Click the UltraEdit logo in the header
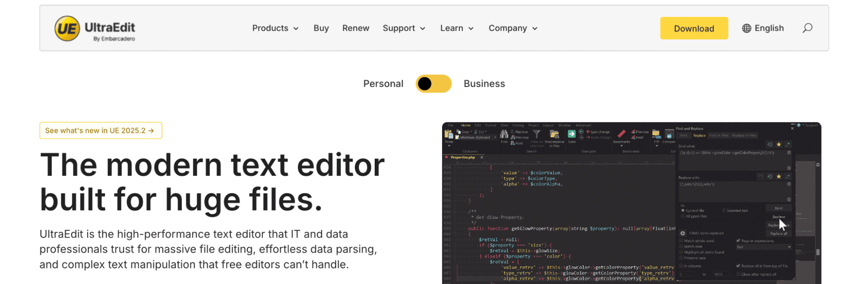This screenshot has width=868, height=284. tap(95, 29)
